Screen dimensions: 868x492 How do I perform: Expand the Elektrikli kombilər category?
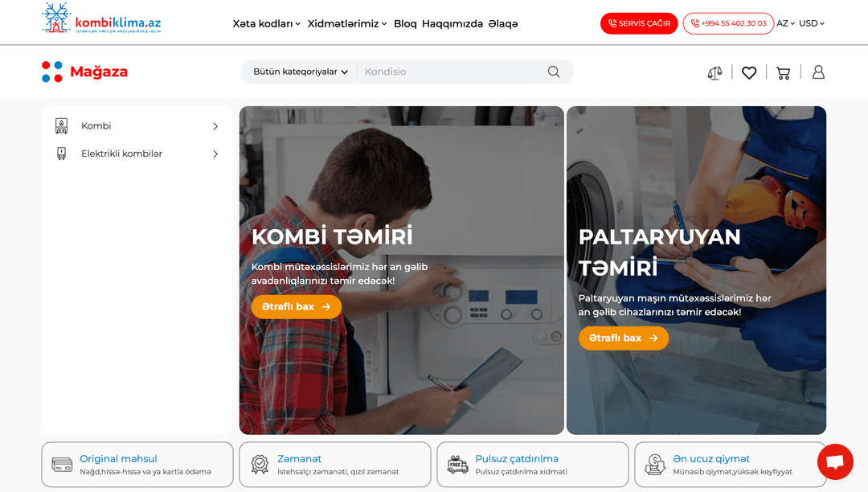[x=137, y=154]
